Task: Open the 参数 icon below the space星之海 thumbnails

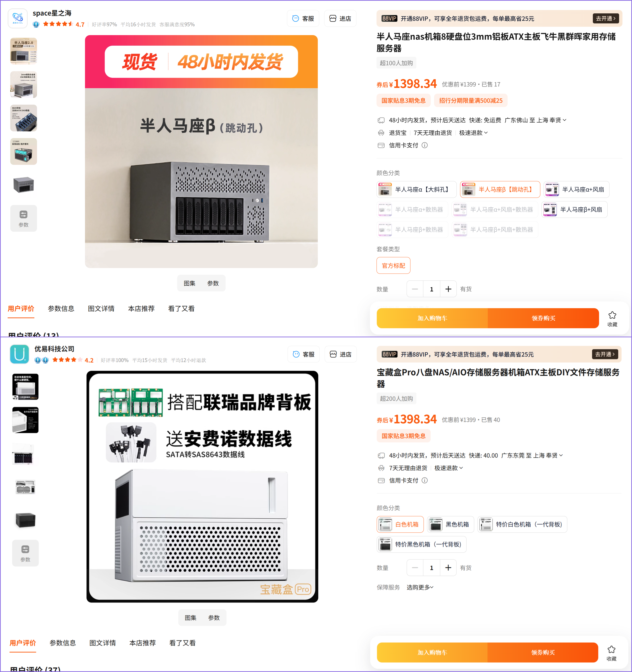Action: click(x=23, y=218)
